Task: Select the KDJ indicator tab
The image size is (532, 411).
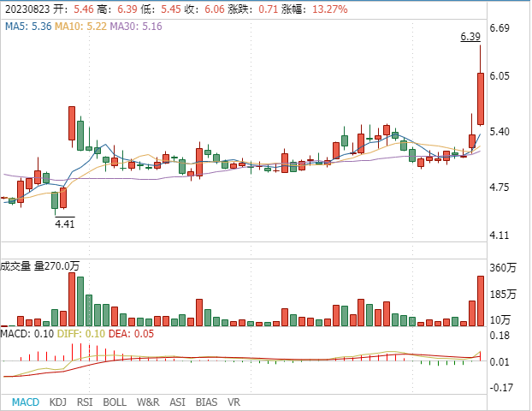Action: pyautogui.click(x=57, y=402)
